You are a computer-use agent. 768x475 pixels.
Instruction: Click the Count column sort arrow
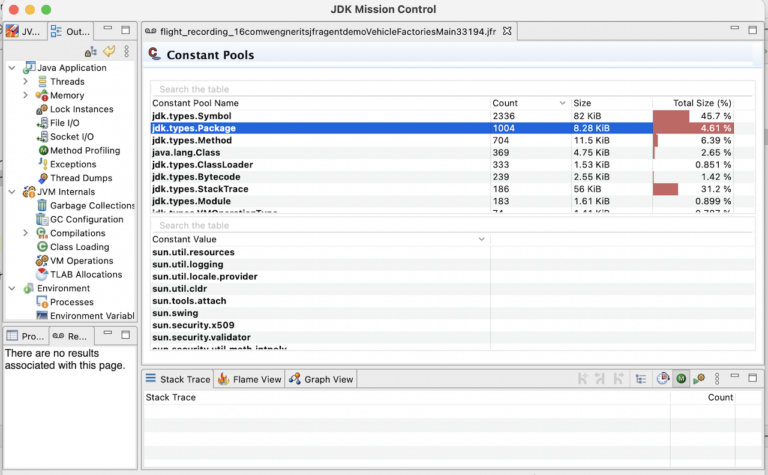(x=562, y=103)
